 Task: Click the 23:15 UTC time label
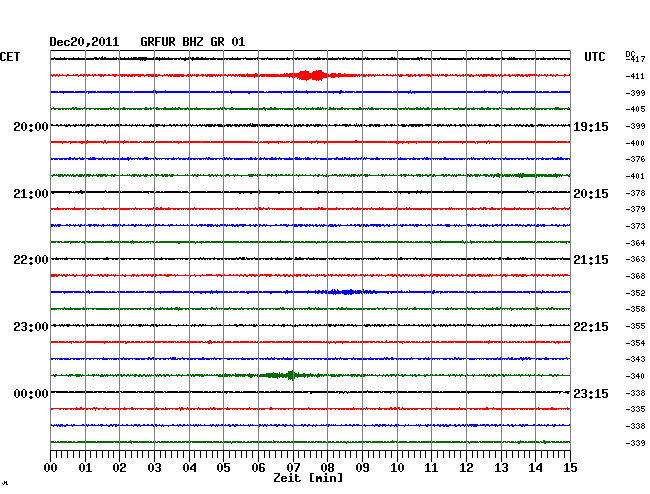[x=591, y=393]
